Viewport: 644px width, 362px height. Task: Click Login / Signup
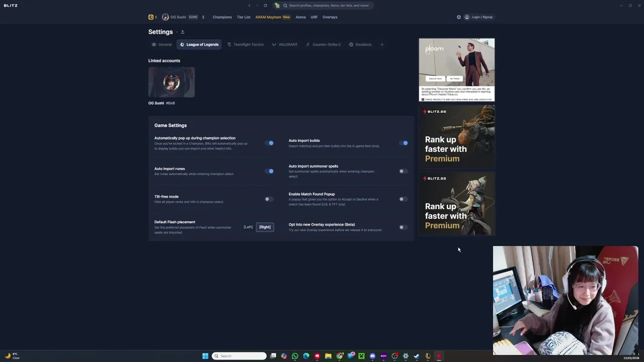478,17
